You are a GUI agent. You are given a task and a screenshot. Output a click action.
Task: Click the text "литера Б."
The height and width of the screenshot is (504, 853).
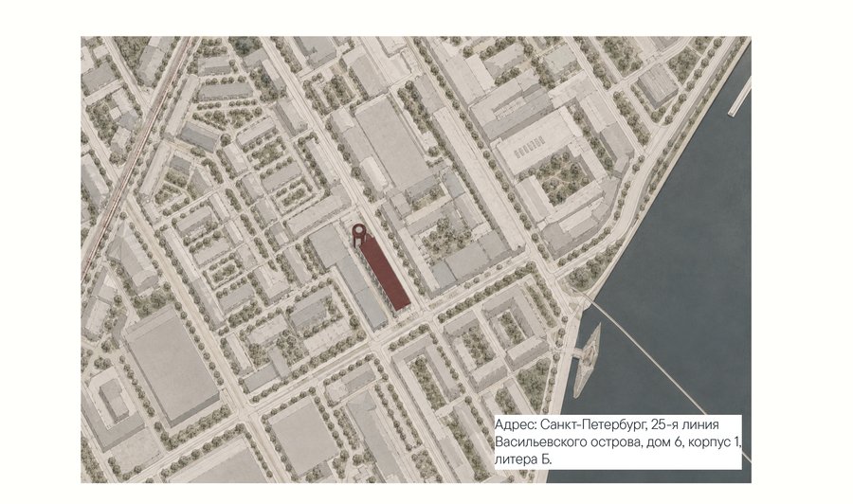523,459
